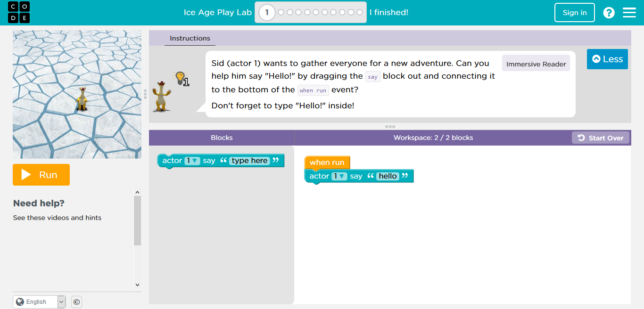Image resolution: width=644 pixels, height=309 pixels.
Task: Go to puzzle level 10 bubble
Action: pos(351,12)
